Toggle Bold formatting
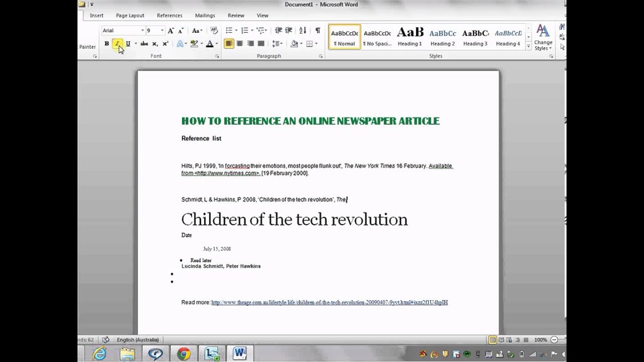Viewport: 644px width, 362px height. click(107, 44)
